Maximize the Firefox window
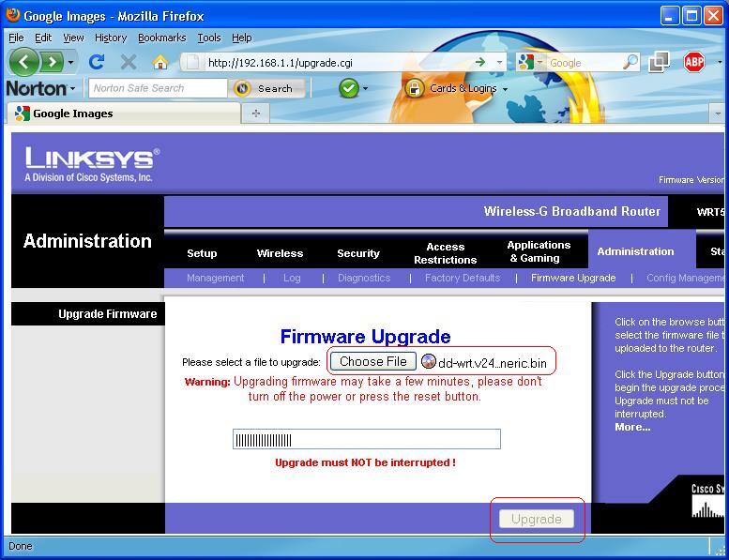Screen dimensions: 729x560 (691, 16)
